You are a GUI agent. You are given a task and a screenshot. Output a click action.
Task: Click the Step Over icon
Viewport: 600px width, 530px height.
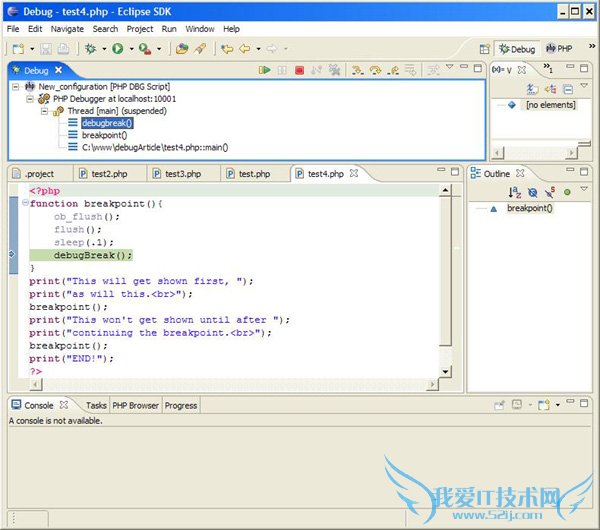375,70
